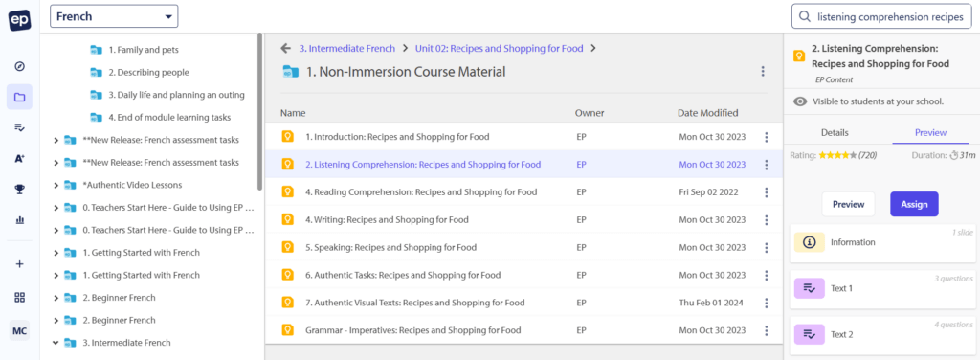
Task: Expand the *Authentic Video Lessons folder
Action: (x=56, y=185)
